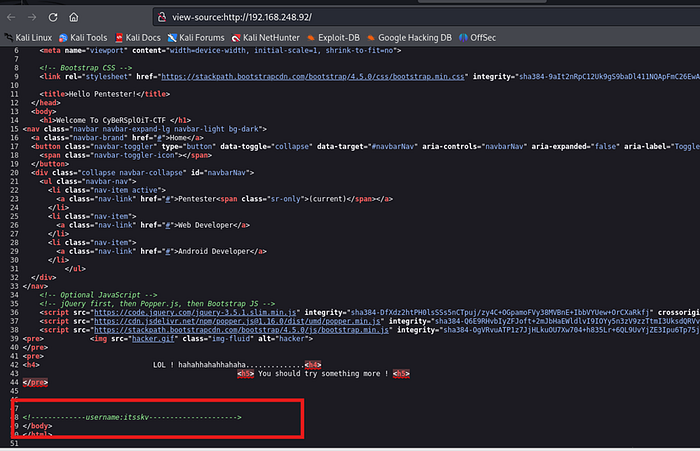
Task: Open the Kali Docs bookmark
Action: (x=138, y=38)
